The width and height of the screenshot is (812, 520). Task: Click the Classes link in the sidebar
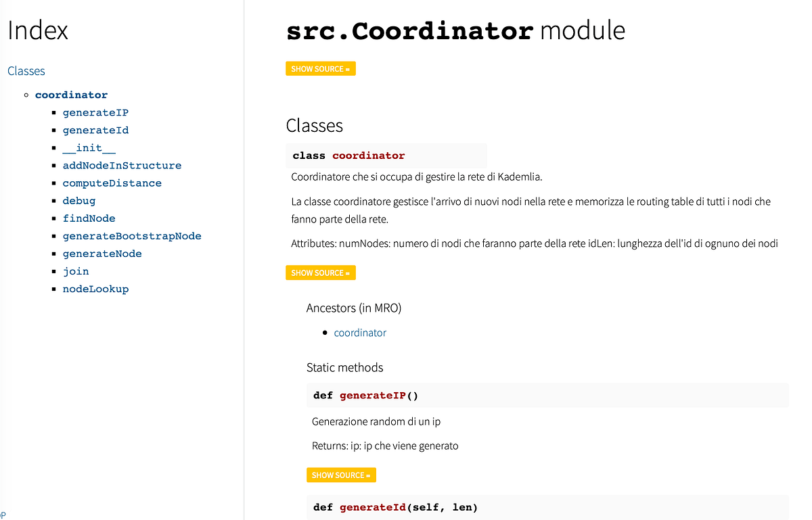pos(26,70)
